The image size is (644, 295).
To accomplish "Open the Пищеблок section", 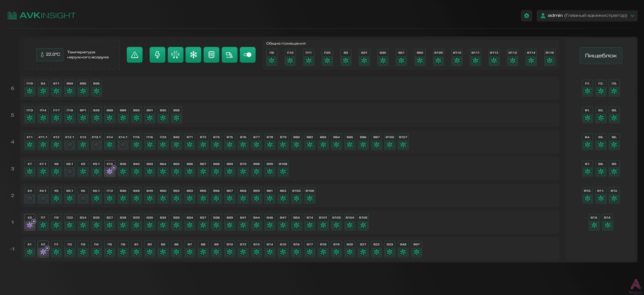I will (601, 56).
